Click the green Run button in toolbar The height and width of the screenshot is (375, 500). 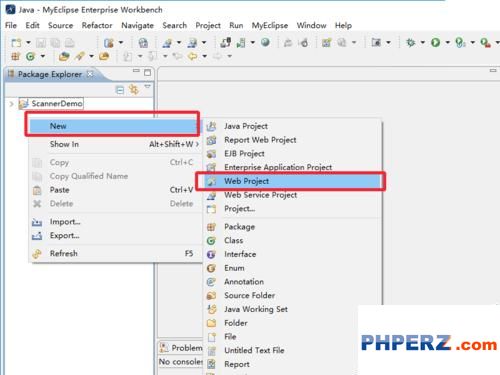tap(435, 42)
